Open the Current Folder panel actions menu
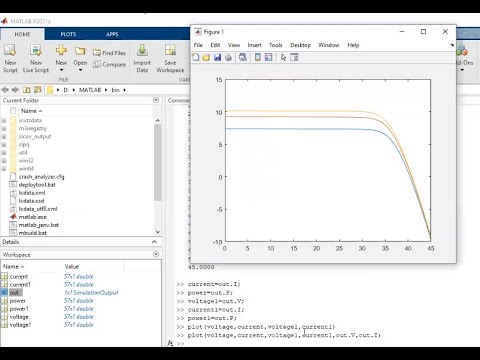 coord(156,100)
